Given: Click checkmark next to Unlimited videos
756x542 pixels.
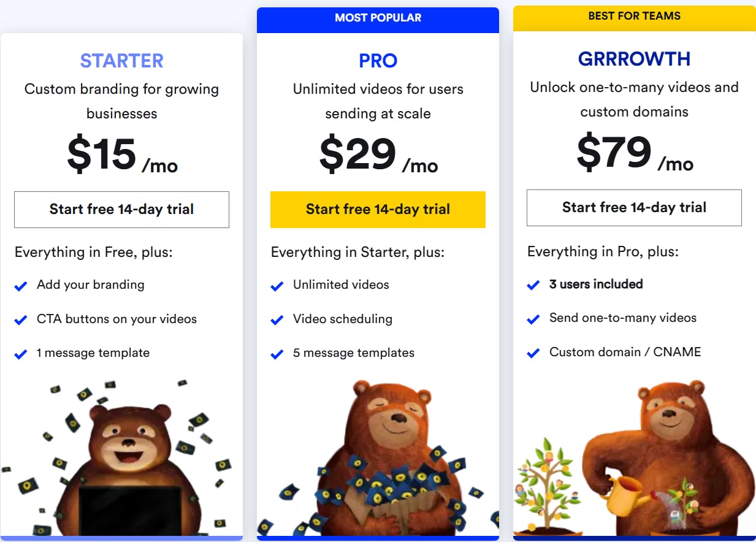Looking at the screenshot, I should (x=277, y=286).
